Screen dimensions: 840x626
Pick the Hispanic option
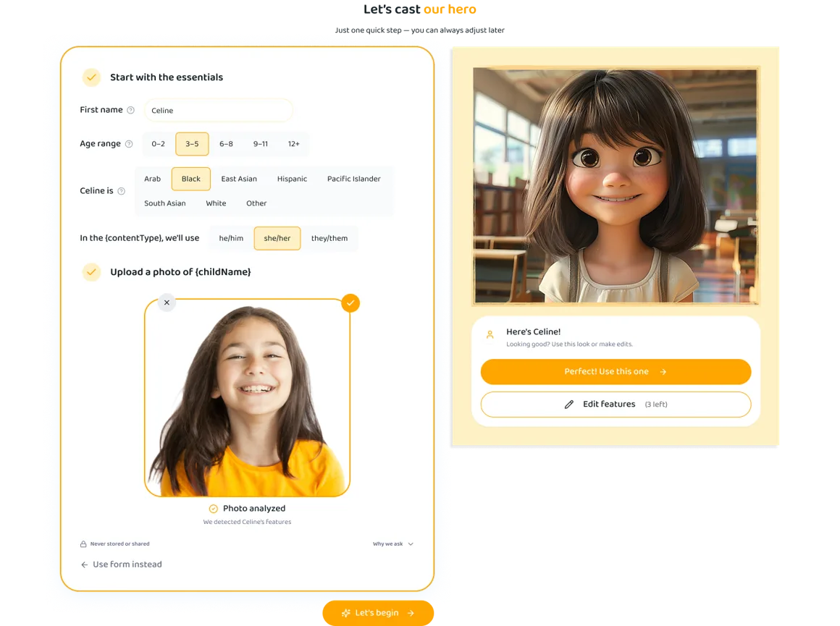tap(292, 179)
